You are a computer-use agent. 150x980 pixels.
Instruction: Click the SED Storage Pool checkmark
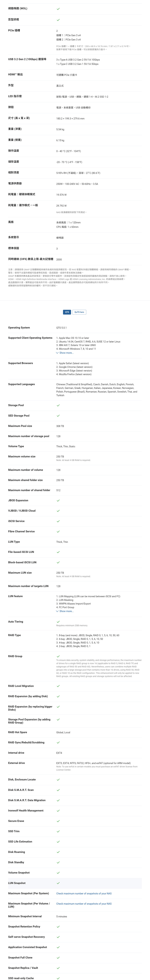58,416
